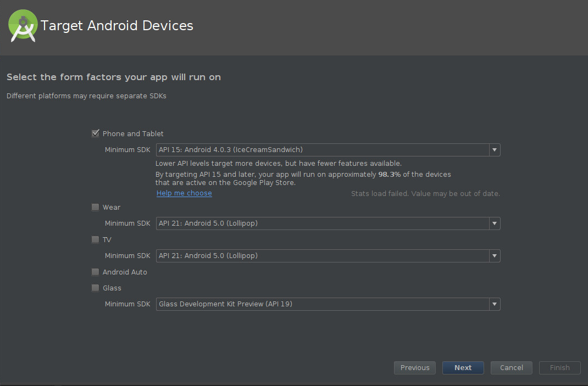The width and height of the screenshot is (588, 386).
Task: Click the Lower API levels target more devices note
Action: point(279,164)
